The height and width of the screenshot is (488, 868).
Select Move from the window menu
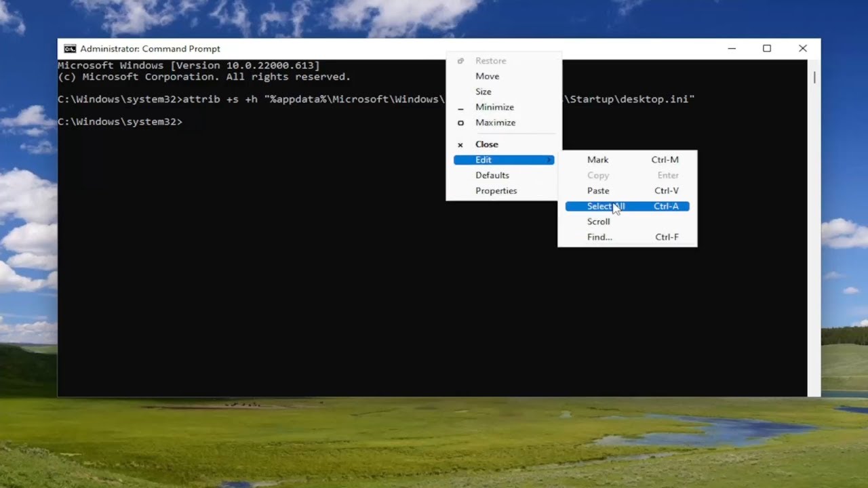504,76
